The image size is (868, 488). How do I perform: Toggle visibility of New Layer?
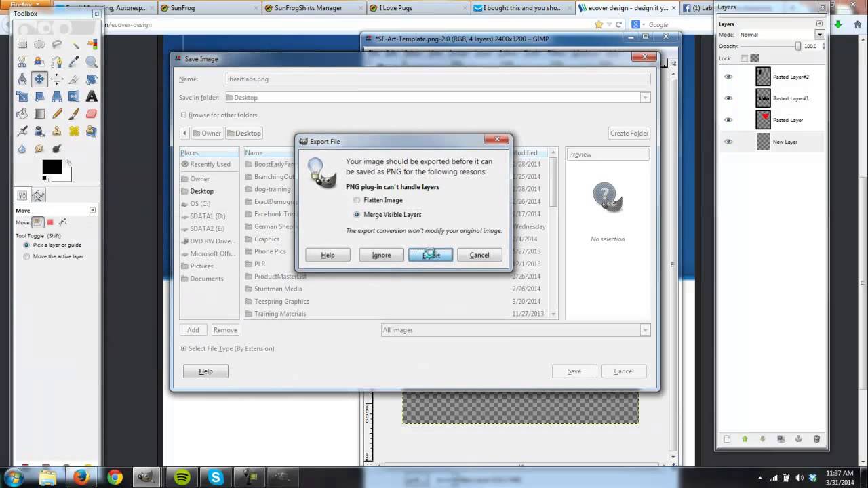728,142
